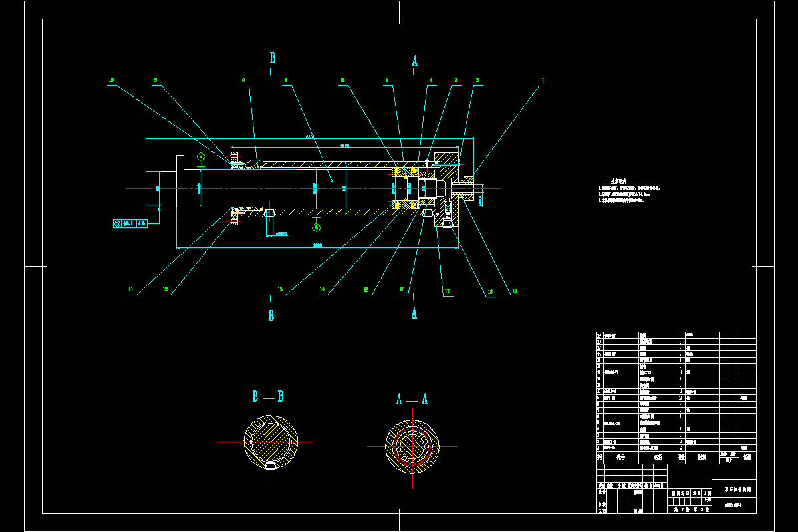
Task: Select part callout number 9
Action: click(x=155, y=80)
